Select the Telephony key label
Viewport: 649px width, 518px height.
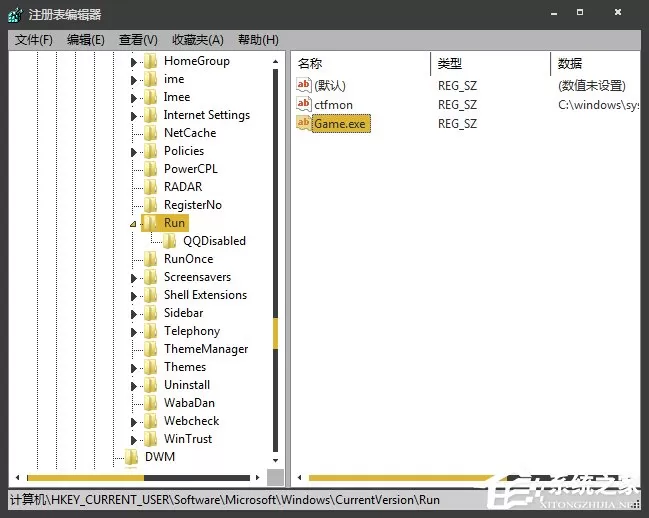[x=192, y=331]
